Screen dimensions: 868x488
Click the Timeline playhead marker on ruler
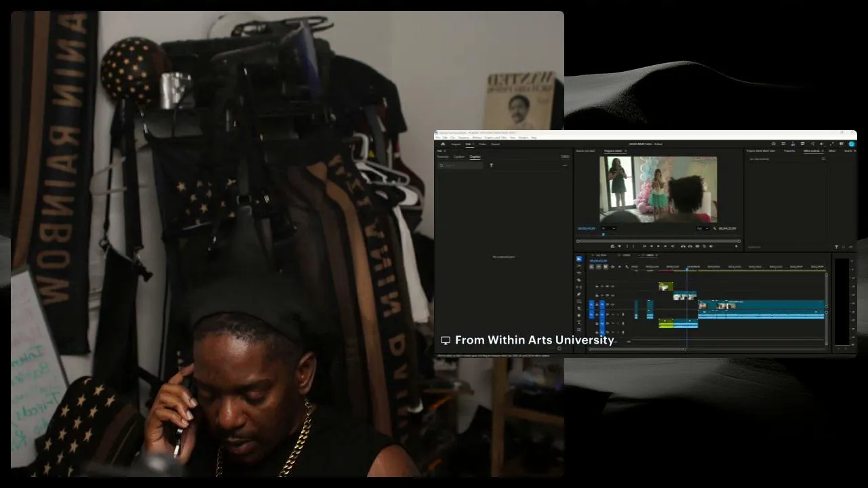coord(687,269)
